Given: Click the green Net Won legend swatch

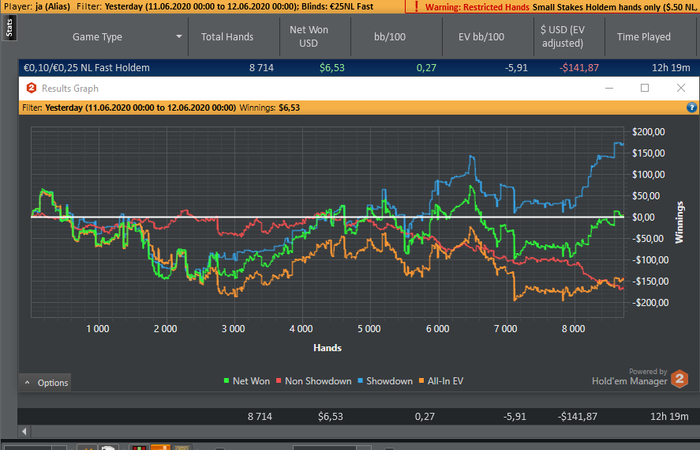Looking at the screenshot, I should tap(226, 381).
